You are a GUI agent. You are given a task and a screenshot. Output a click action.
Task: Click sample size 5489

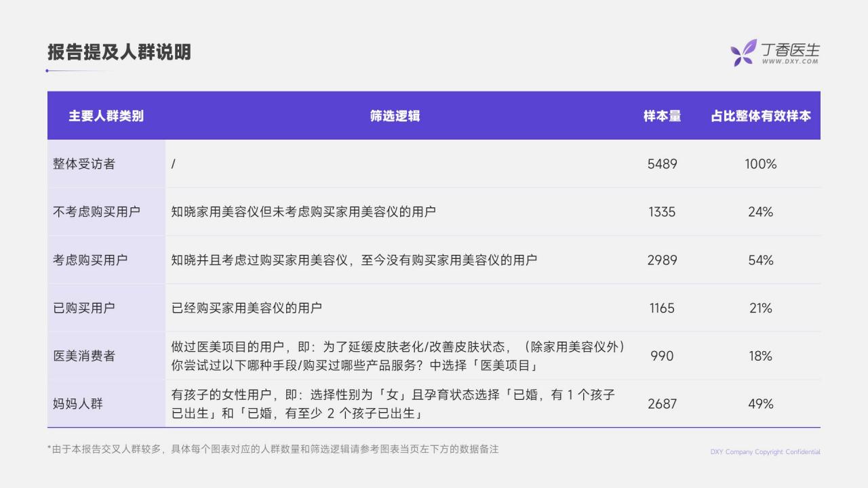point(662,164)
